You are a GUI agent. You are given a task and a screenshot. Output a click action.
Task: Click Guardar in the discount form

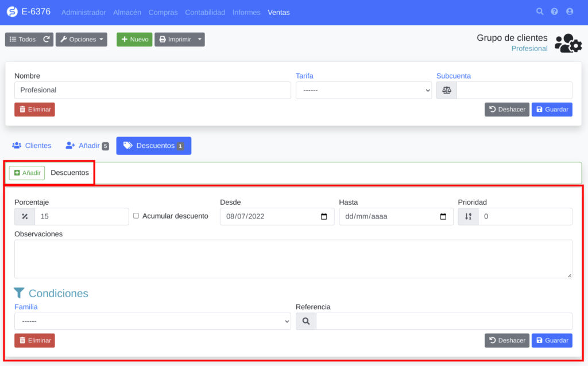click(552, 341)
